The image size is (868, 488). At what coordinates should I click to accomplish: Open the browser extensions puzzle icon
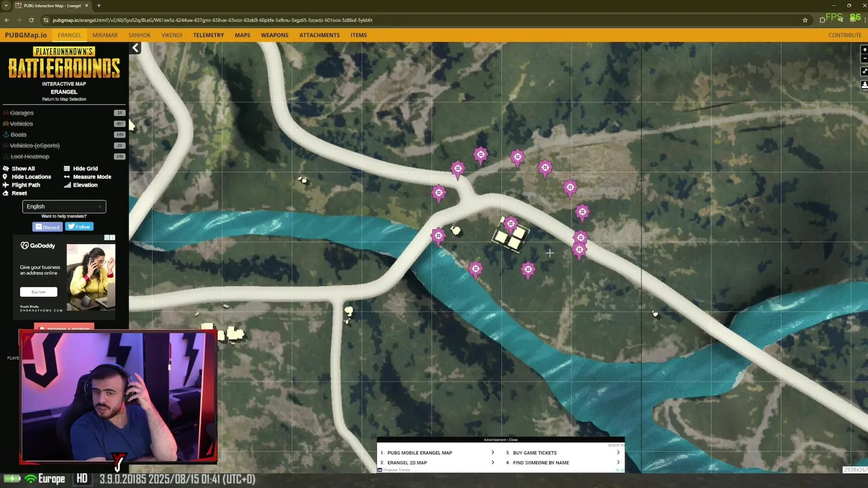point(822,20)
